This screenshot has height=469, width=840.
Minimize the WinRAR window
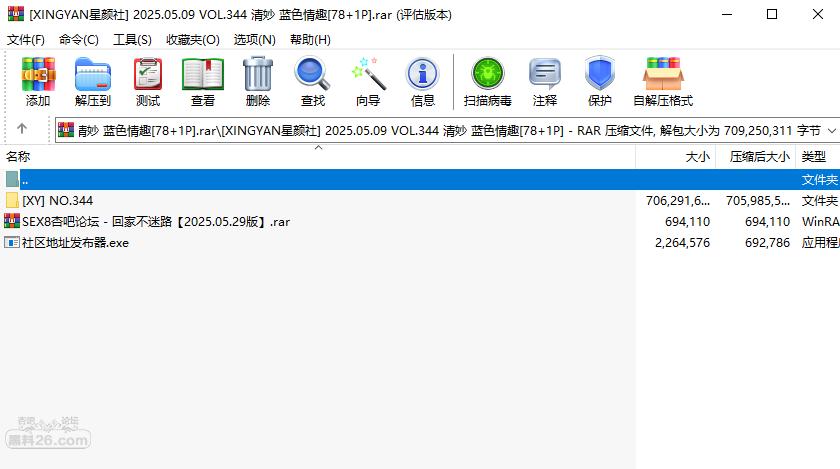[x=727, y=14]
